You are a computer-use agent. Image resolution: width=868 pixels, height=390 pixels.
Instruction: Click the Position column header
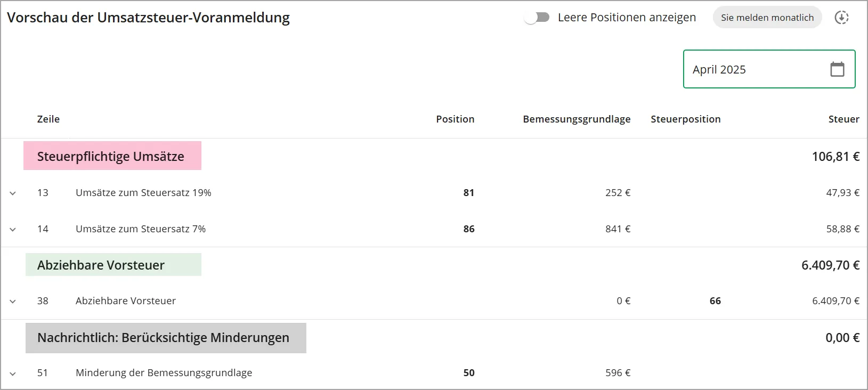[x=455, y=119]
